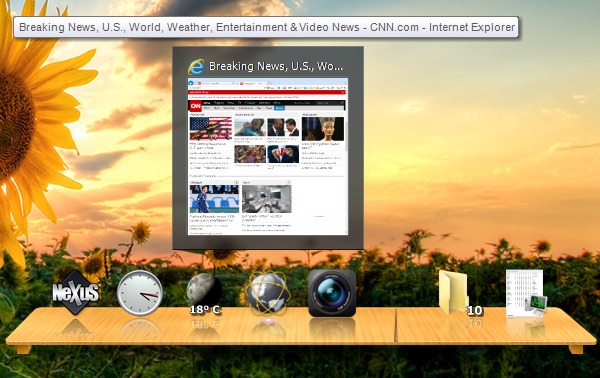This screenshot has width=600, height=378.
Task: Open the moon weather widget showing 18° C
Action: tap(204, 293)
